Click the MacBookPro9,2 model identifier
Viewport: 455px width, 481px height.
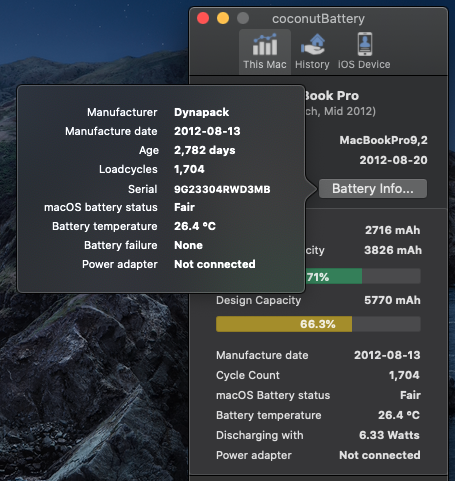(x=383, y=140)
